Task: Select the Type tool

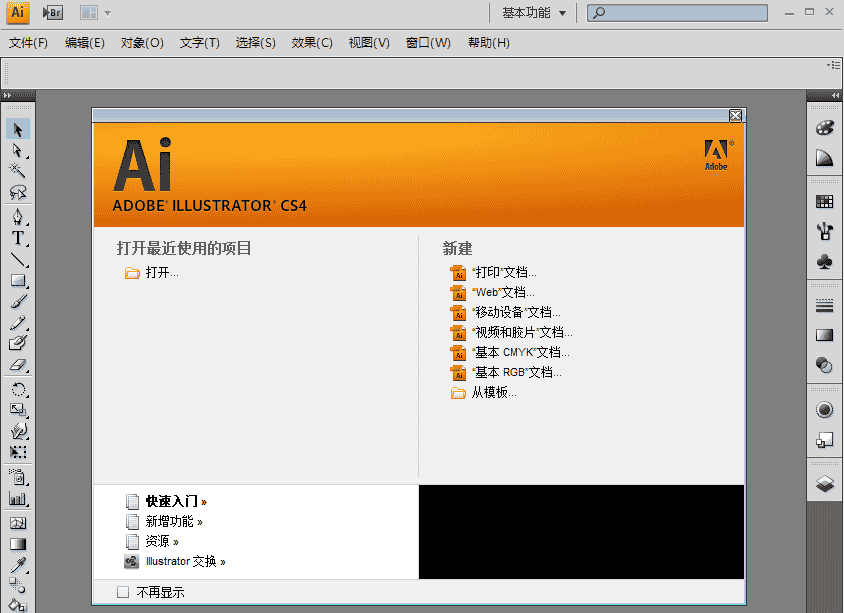Action: 16,238
